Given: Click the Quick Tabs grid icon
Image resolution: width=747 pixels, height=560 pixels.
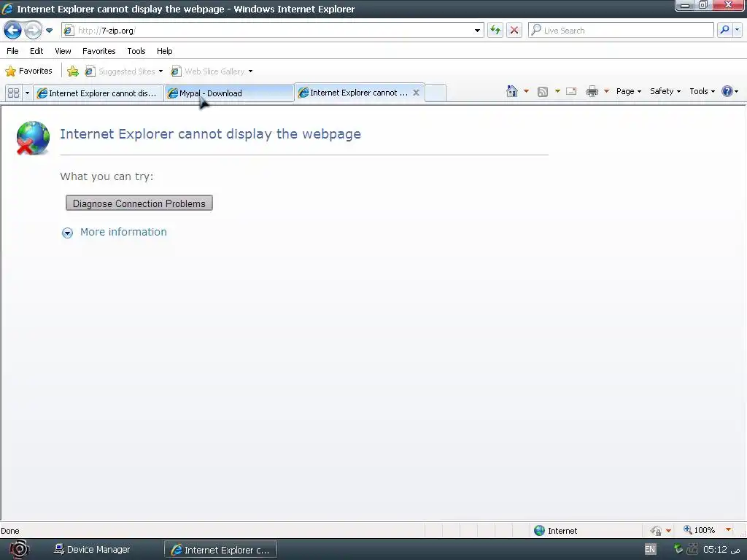Looking at the screenshot, I should [13, 93].
